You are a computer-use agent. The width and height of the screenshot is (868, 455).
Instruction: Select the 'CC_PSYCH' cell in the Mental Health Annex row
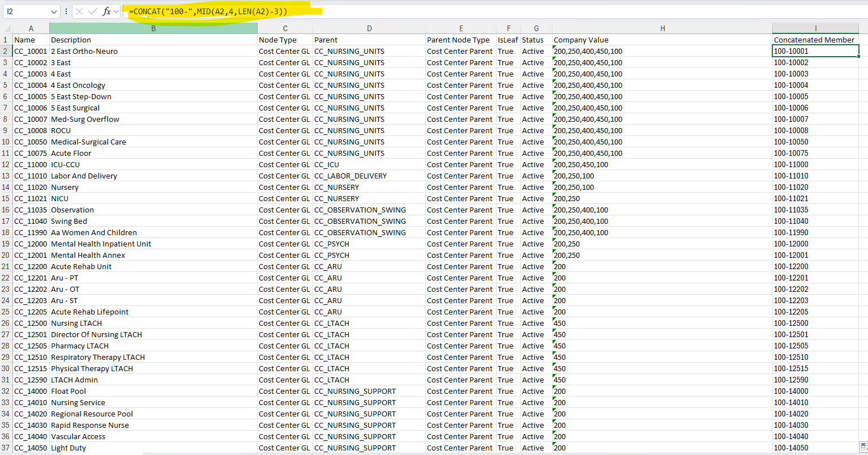(x=369, y=255)
